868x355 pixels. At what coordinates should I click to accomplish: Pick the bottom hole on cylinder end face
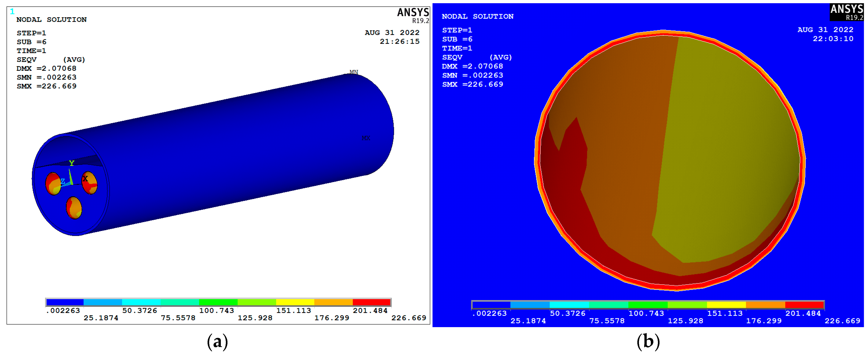(x=74, y=208)
